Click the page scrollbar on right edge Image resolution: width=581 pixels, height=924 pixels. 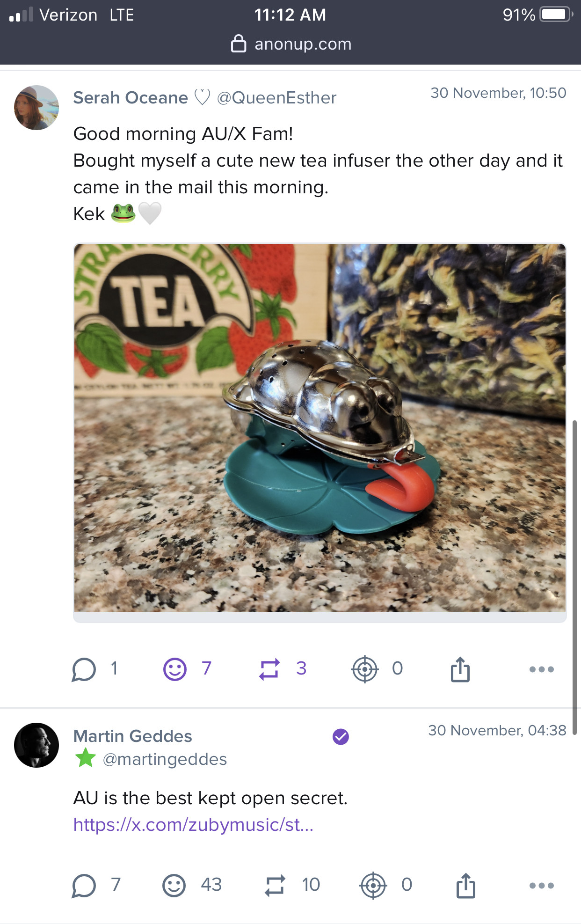(x=574, y=576)
